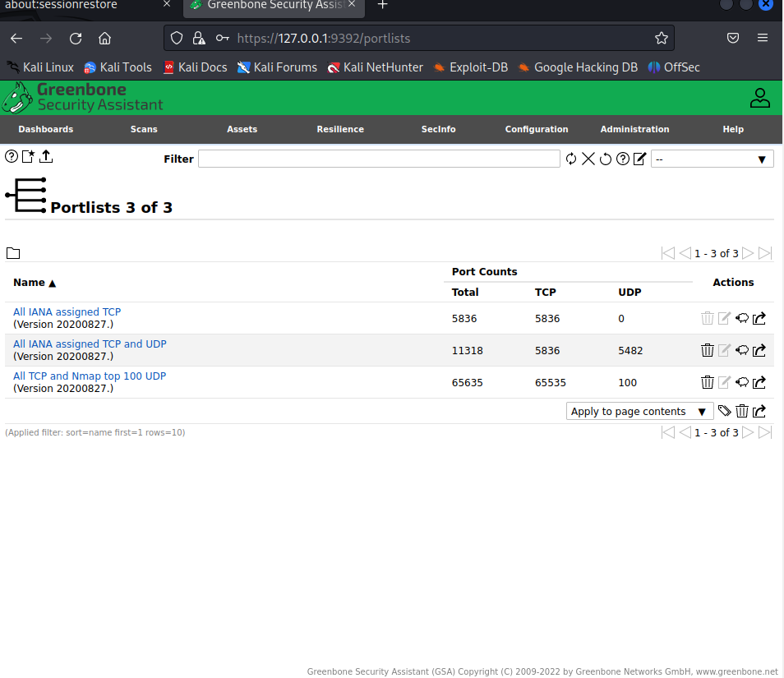Click the edit icon for All IANA assigned TCP
The width and height of the screenshot is (784, 678).
(724, 318)
